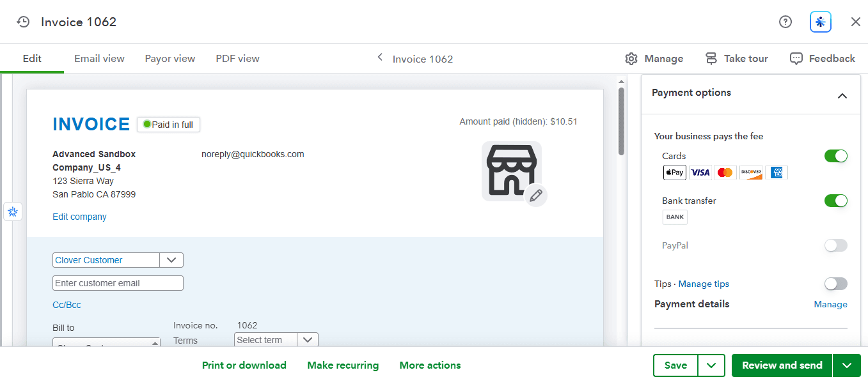Click the American Express card icon
This screenshot has height=384, width=868.
777,173
